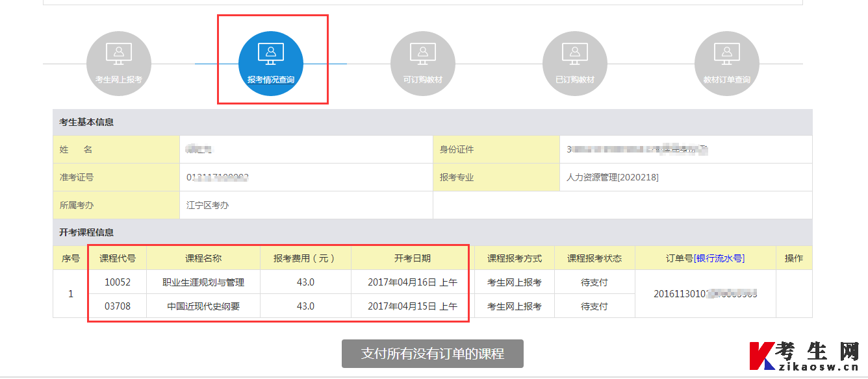Open the 银行流水号 link in the order column

(x=719, y=258)
